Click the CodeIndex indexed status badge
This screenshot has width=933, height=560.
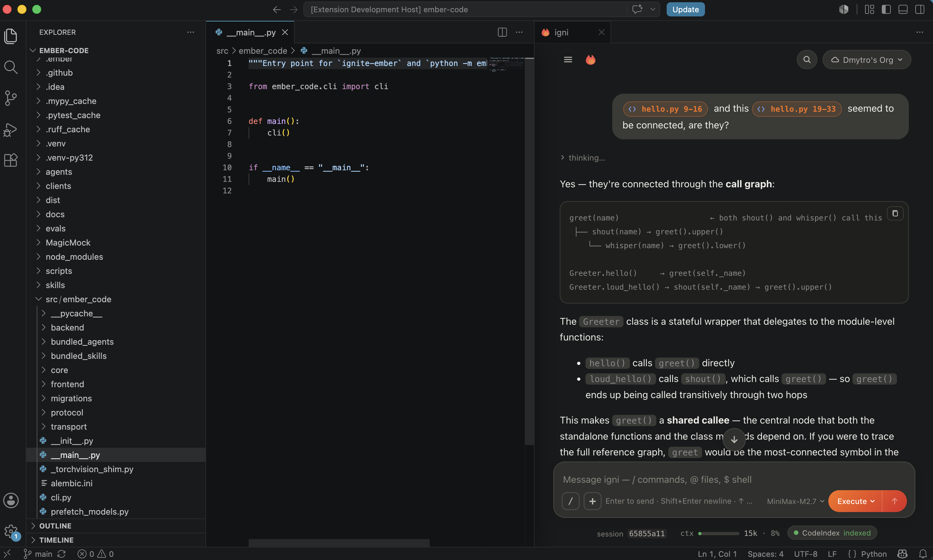832,533
